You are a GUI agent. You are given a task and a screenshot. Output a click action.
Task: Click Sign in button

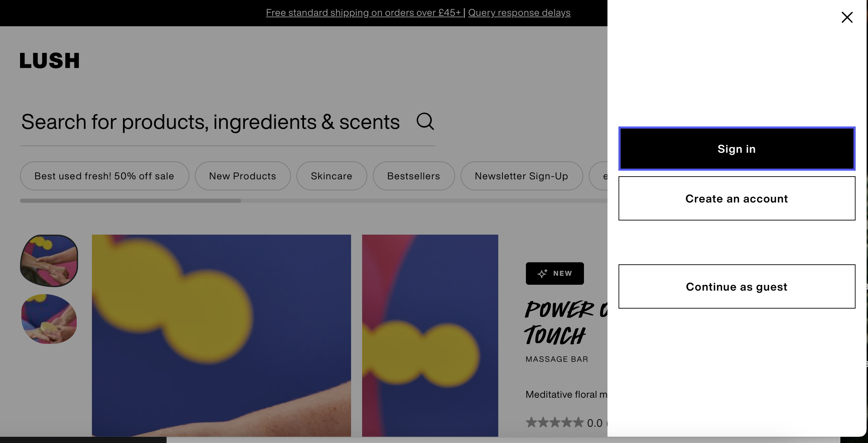click(x=736, y=148)
